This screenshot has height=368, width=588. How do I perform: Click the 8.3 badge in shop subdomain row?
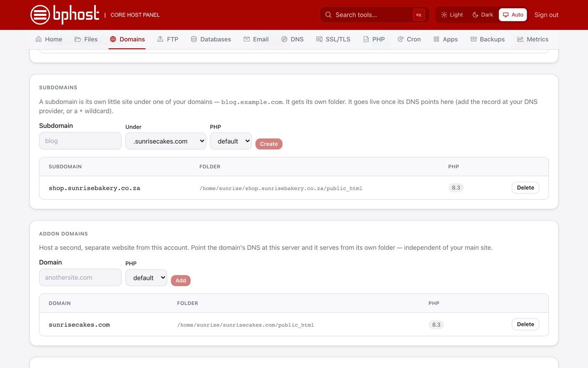tap(456, 188)
